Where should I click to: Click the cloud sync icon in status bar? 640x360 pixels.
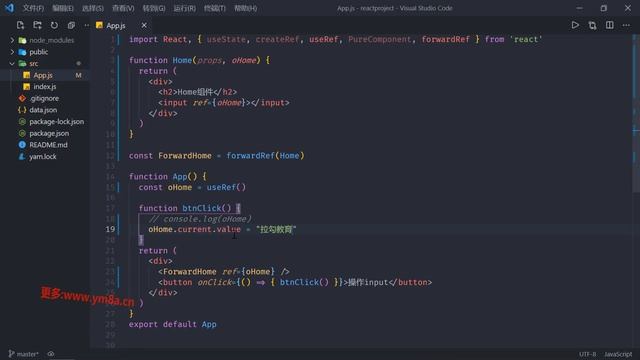(51, 354)
